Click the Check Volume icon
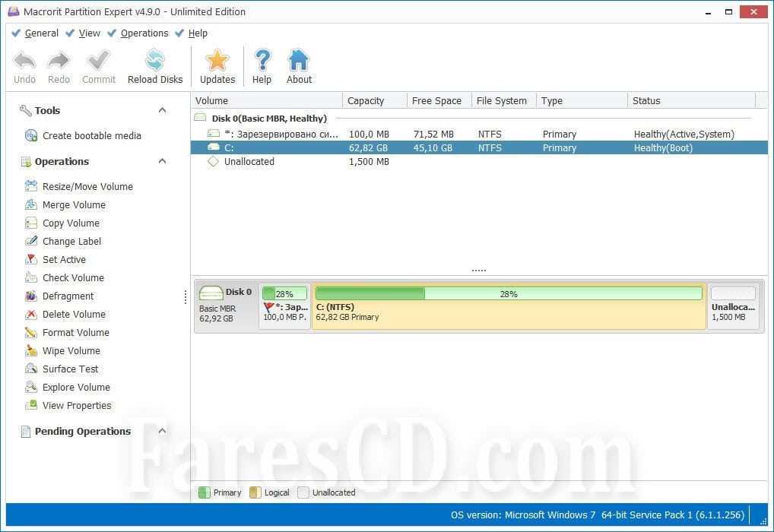Image resolution: width=774 pixels, height=532 pixels. pyautogui.click(x=31, y=277)
